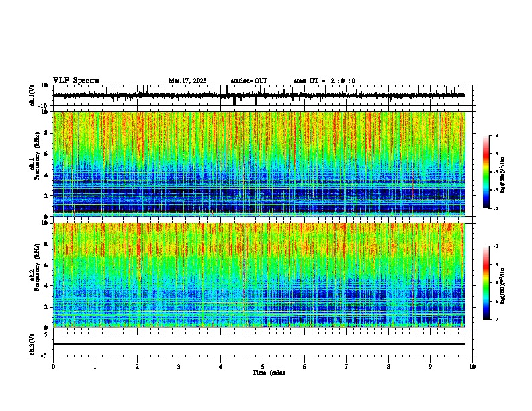
Task: Click the "Time (min)" axis label
Action: 269,373
